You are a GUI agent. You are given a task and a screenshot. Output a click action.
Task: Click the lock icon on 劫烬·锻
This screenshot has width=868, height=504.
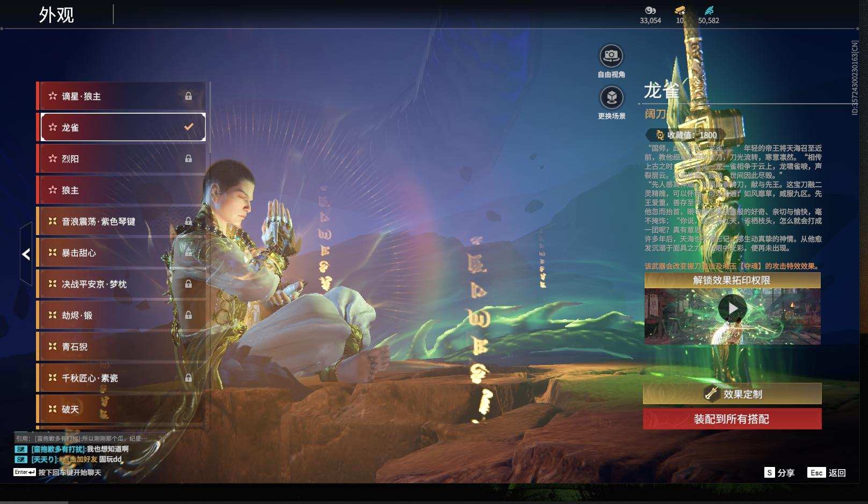(189, 315)
